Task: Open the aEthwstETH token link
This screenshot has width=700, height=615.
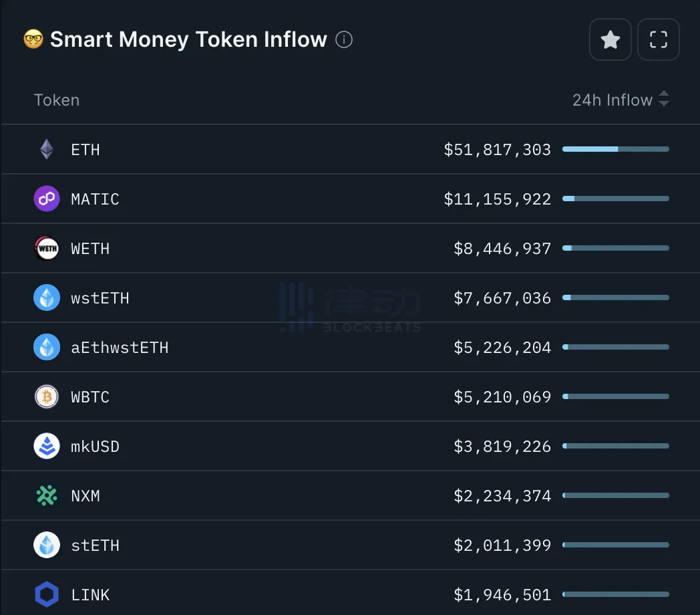Action: (x=120, y=347)
